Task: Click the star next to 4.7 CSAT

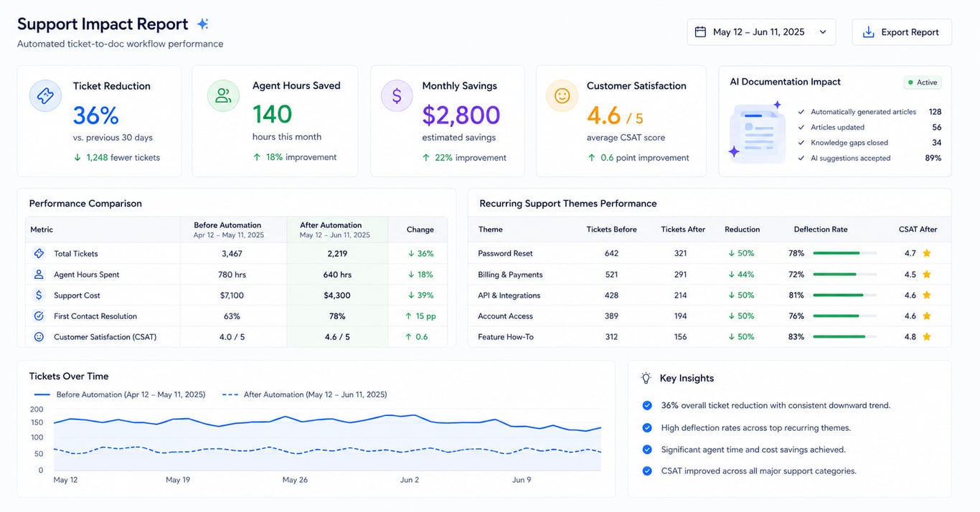Action: [x=927, y=253]
